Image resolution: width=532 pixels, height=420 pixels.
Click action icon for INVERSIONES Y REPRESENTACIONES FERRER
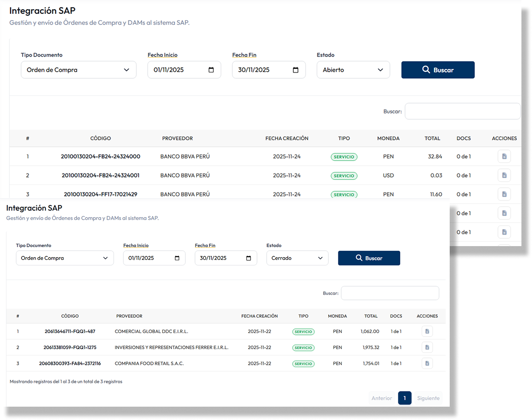[427, 347]
